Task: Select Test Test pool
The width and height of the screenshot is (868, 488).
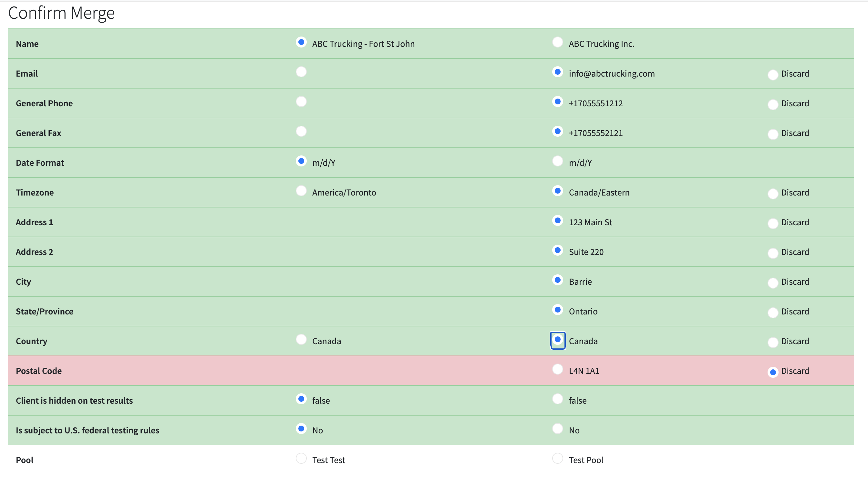Action: coord(301,458)
